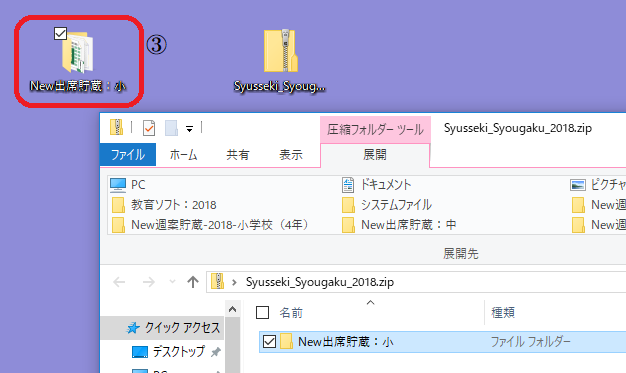The width and height of the screenshot is (626, 373).
Task: Choose 教育ソフト：2018 as extract destination
Action: click(164, 205)
